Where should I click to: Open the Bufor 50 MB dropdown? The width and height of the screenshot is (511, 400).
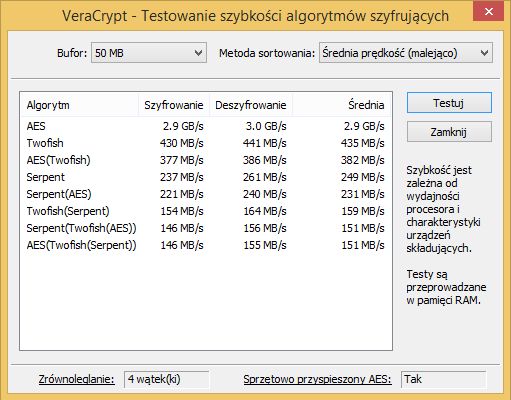[x=149, y=53]
